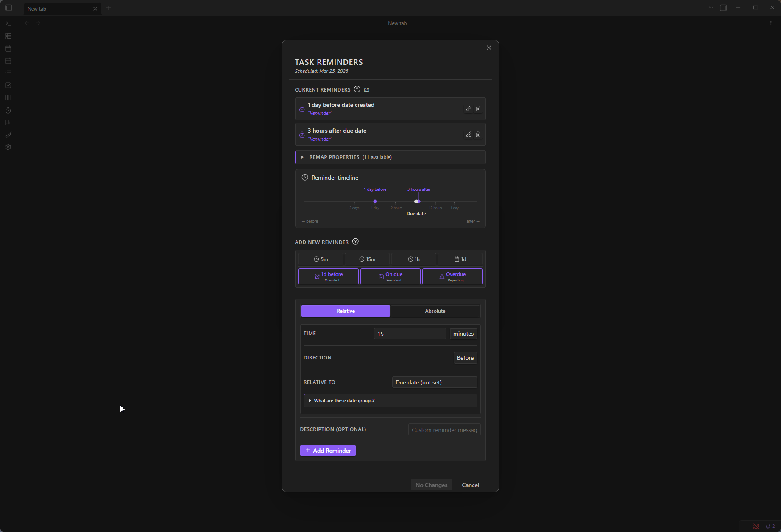Image resolution: width=781 pixels, height=532 pixels.
Task: Delete the '3 hours after due date' reminder
Action: 478,134
